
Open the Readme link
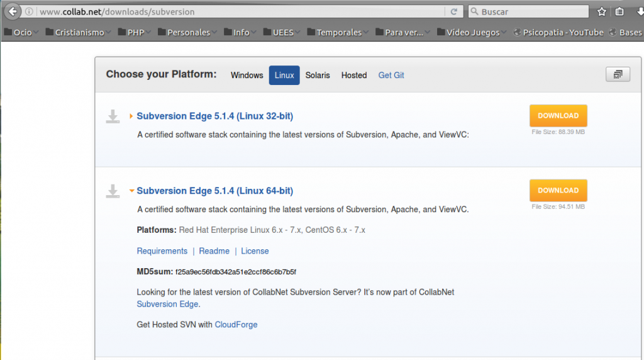(x=214, y=251)
